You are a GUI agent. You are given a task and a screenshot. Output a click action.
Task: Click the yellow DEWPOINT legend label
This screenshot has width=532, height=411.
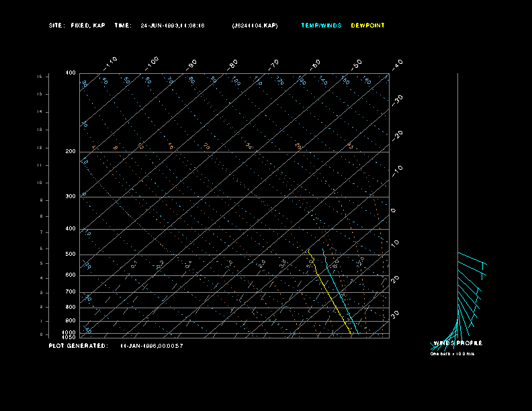[367, 26]
